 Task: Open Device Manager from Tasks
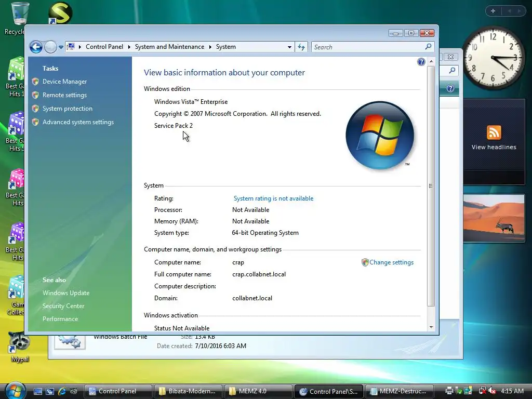click(64, 82)
